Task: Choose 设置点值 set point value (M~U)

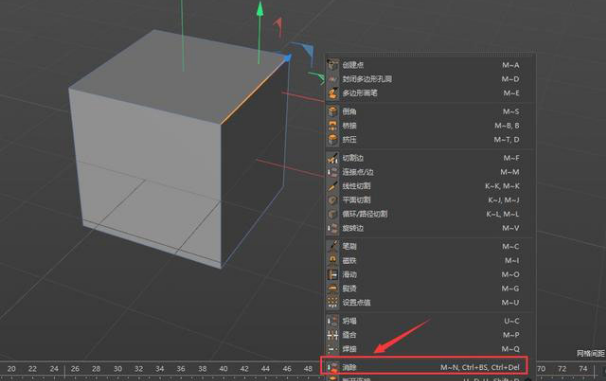Action: pos(430,303)
